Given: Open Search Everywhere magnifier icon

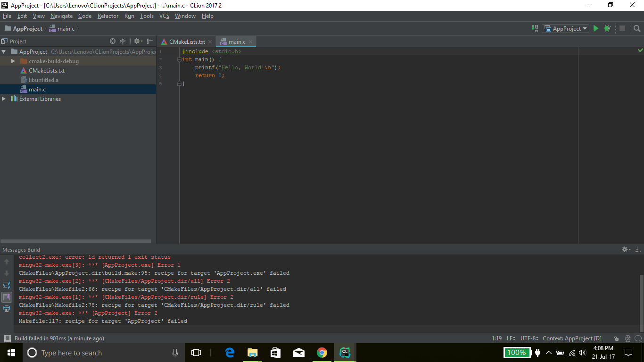Looking at the screenshot, I should click(x=637, y=29).
